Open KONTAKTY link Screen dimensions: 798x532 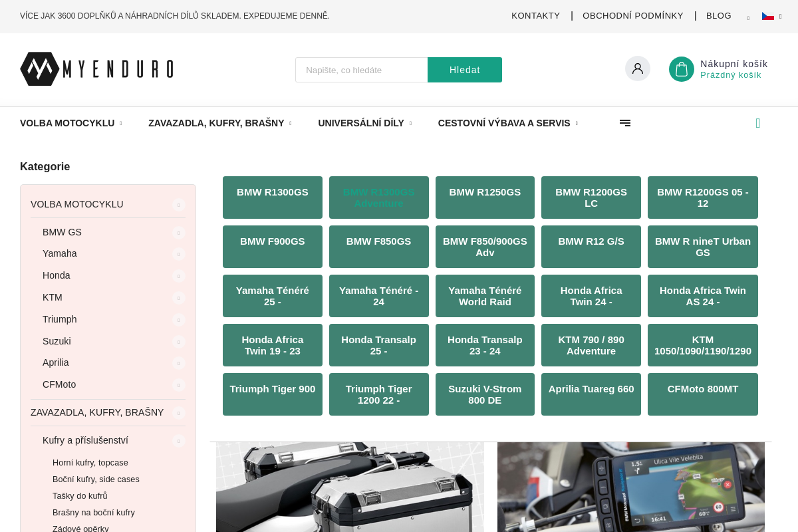(536, 16)
